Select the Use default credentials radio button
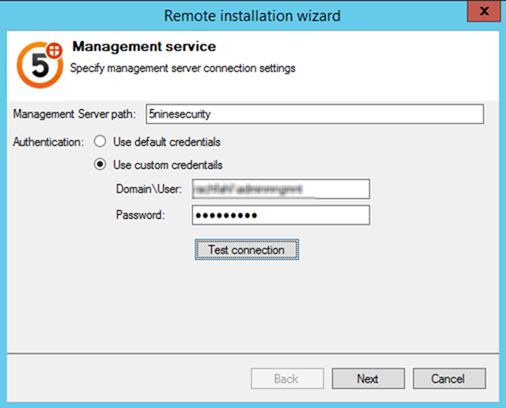Screen dimensions: 506x408 [100, 142]
